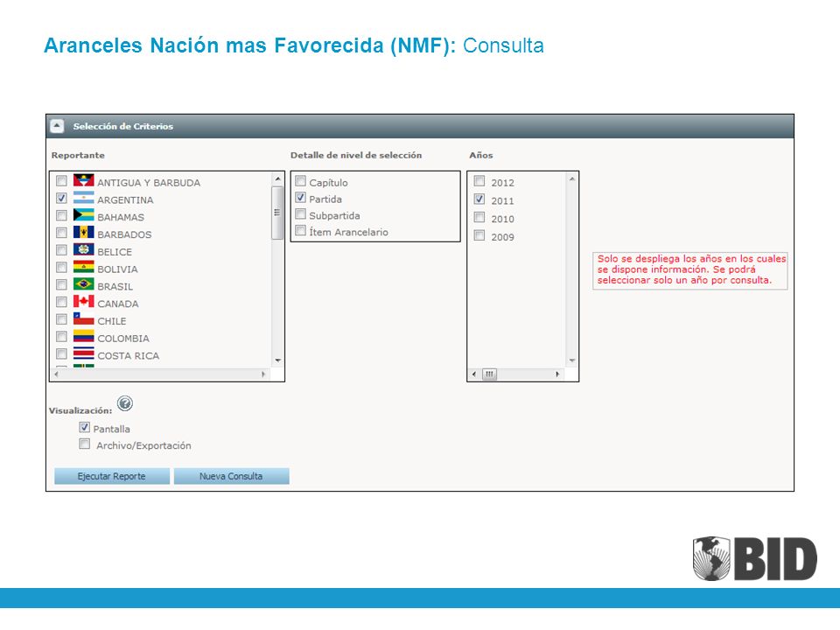Image resolution: width=840 pixels, height=630 pixels.
Task: Click the ARGENTINA country name
Action: pyautogui.click(x=125, y=199)
